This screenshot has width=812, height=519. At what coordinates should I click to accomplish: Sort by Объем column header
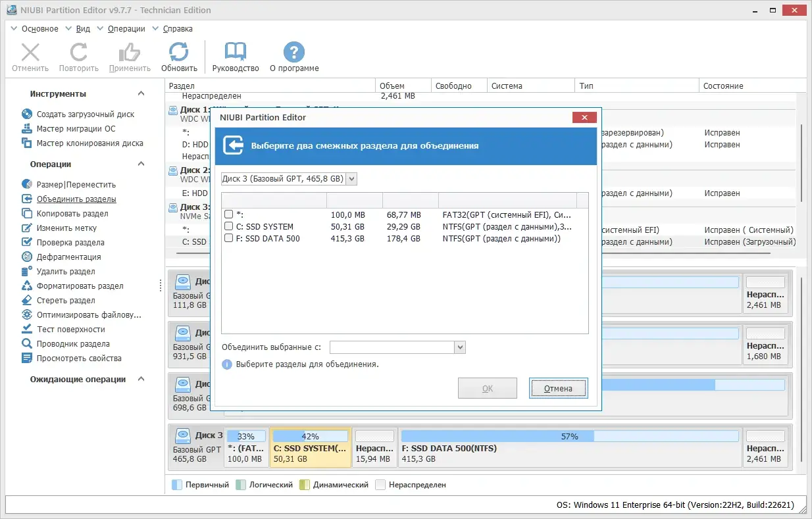(403, 86)
